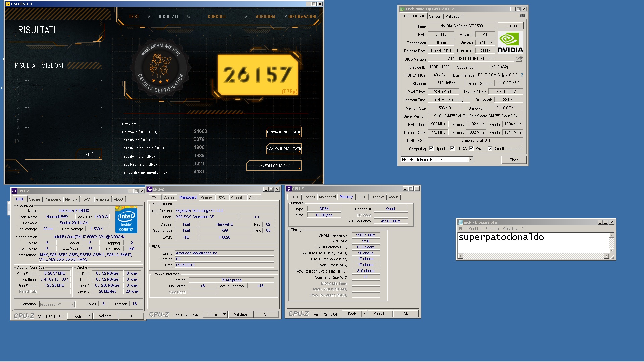Open the About tab in CPU-Z Memory window
The height and width of the screenshot is (362, 644).
click(x=393, y=197)
